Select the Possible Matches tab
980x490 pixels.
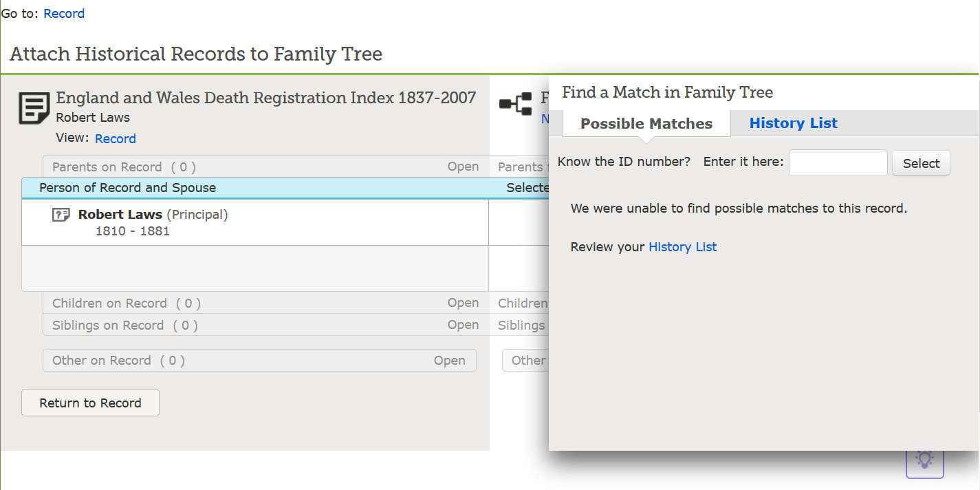[646, 123]
